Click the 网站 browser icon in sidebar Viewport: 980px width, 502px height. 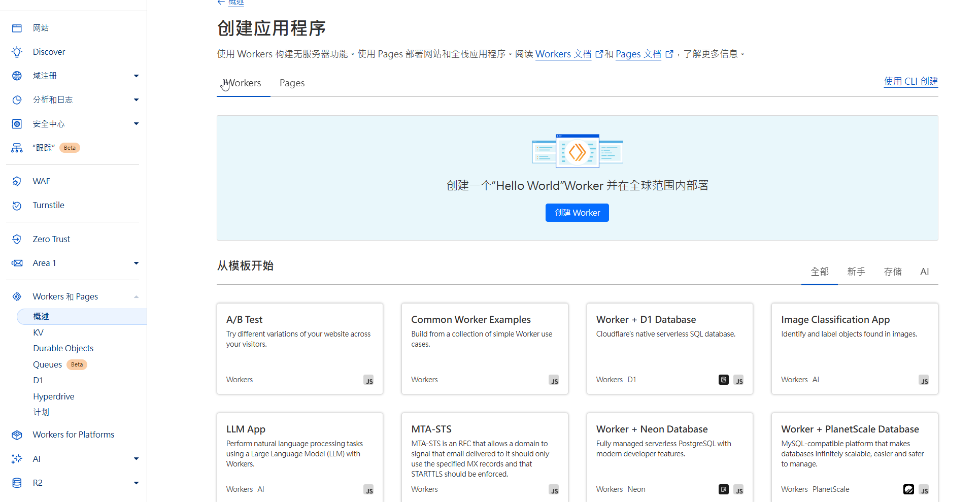click(17, 28)
